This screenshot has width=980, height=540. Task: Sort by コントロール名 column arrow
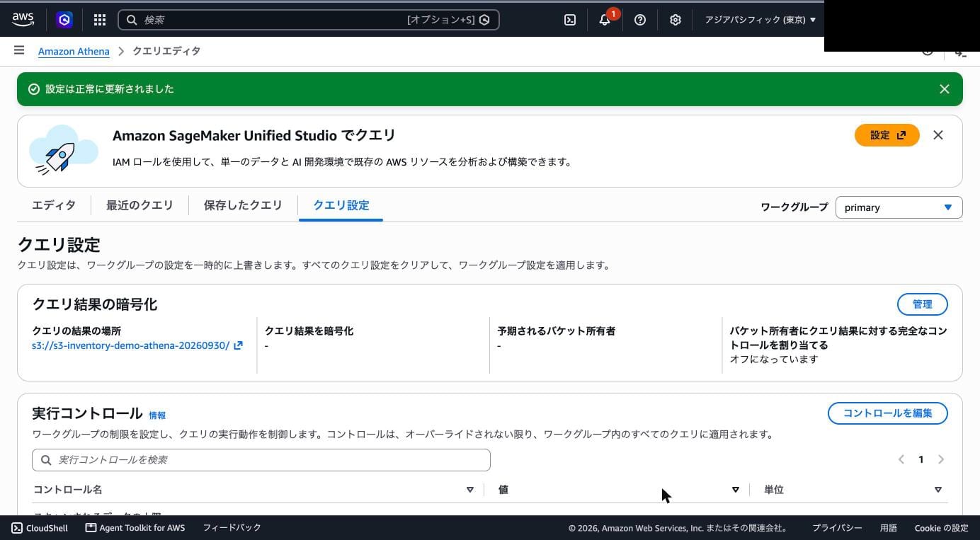469,490
